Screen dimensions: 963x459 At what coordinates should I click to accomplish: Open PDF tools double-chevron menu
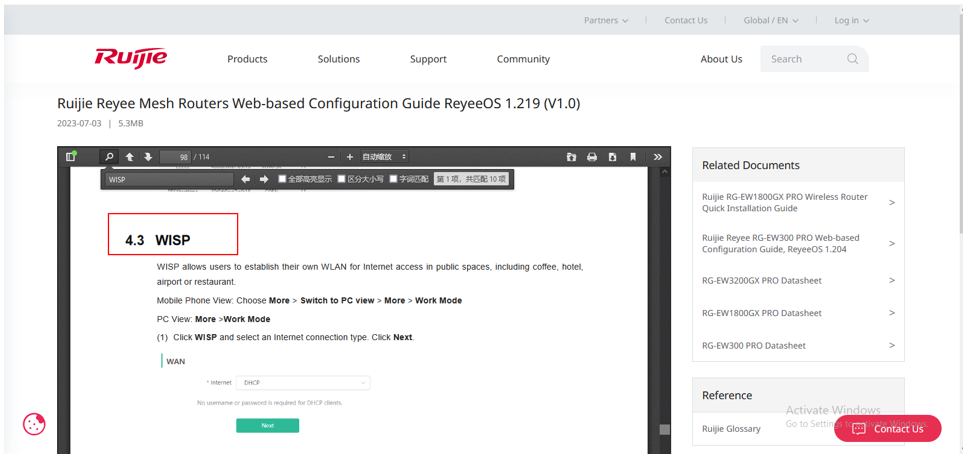click(x=658, y=157)
